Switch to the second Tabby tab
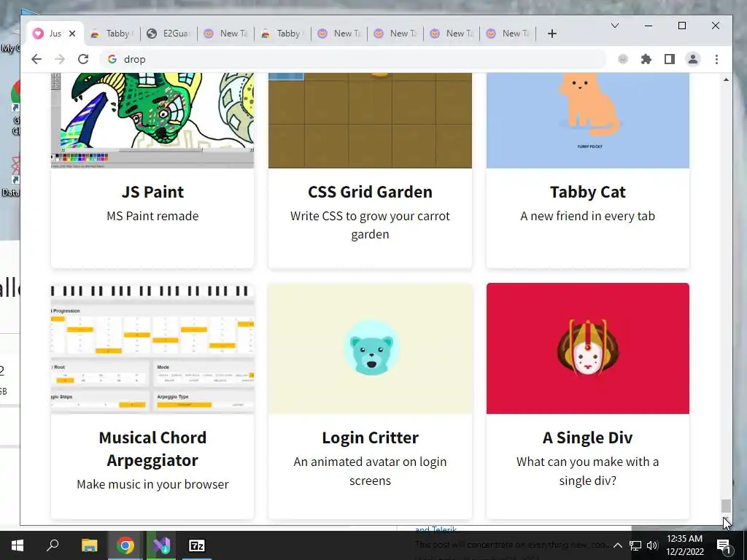Screen dimensions: 747x560 (x=282, y=34)
